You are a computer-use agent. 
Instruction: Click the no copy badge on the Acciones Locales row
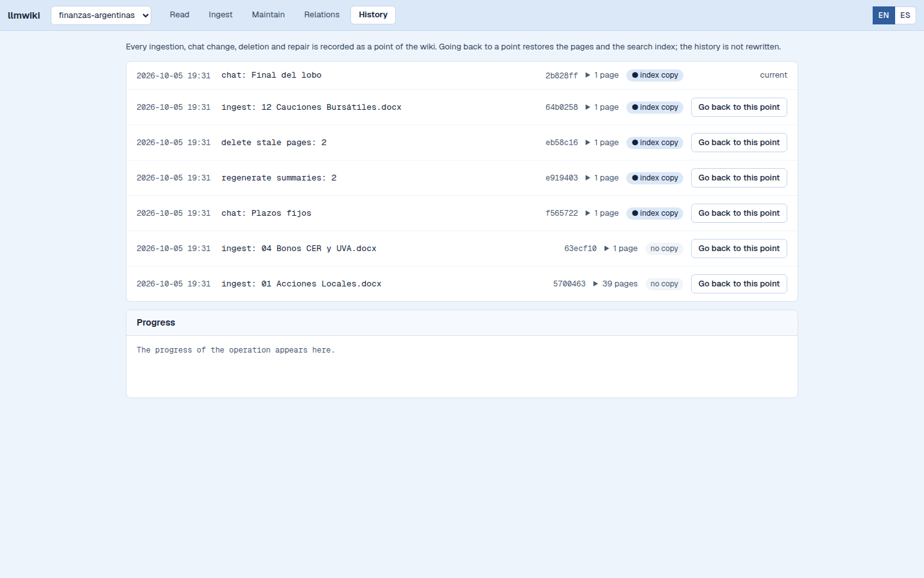pyautogui.click(x=664, y=284)
